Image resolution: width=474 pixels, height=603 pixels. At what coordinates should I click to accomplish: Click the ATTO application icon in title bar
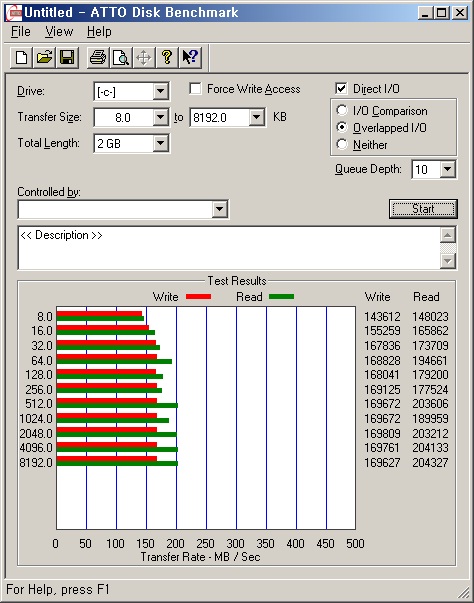[13, 13]
